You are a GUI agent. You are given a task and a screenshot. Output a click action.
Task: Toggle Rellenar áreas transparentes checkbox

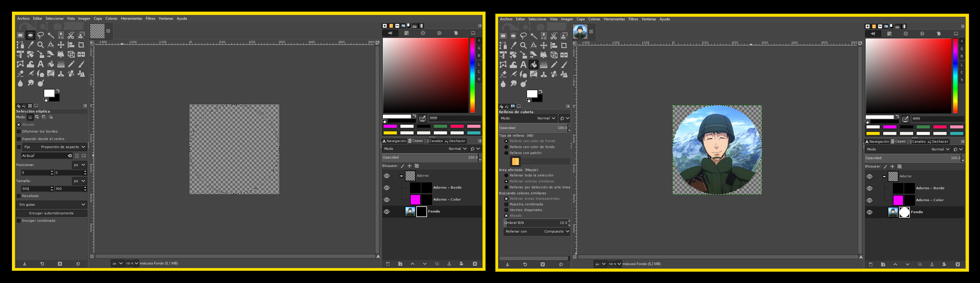[x=506, y=199]
